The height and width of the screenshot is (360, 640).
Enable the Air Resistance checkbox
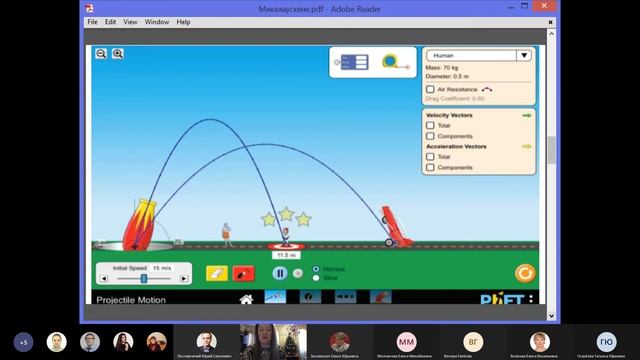click(x=430, y=89)
